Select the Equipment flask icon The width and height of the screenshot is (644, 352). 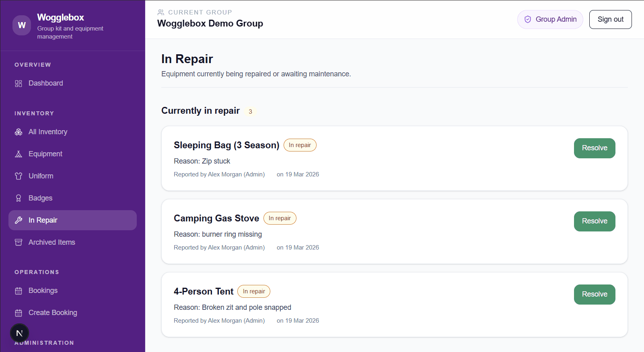(19, 153)
